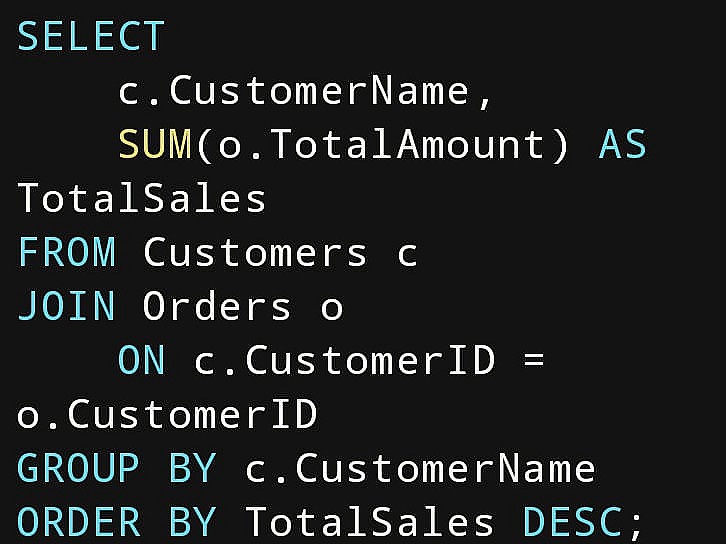Image resolution: width=726 pixels, height=544 pixels.
Task: Click the AS keyword
Action: pyautogui.click(x=622, y=144)
